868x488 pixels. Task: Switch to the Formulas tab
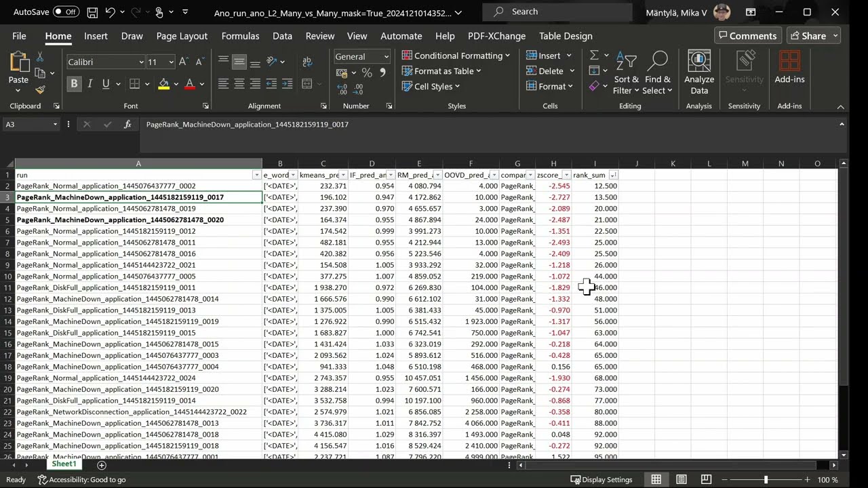(x=240, y=36)
